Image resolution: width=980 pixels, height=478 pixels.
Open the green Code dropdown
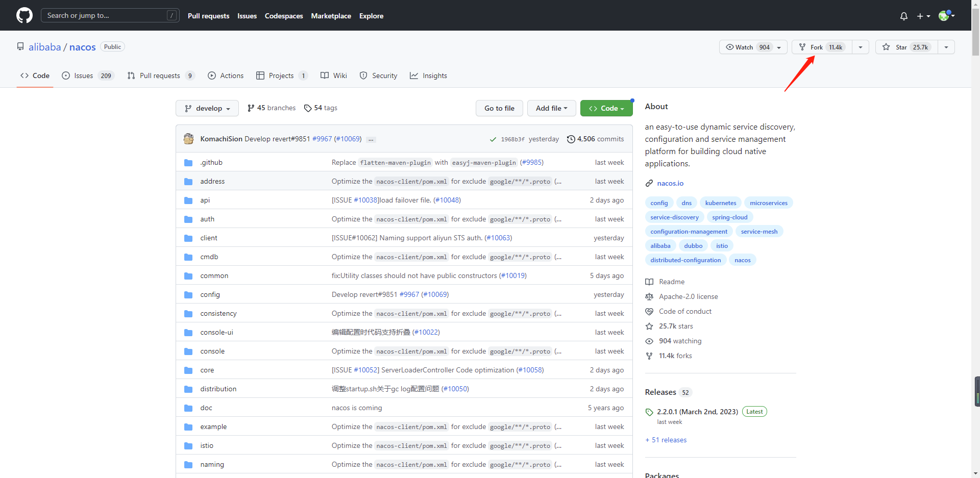(606, 108)
